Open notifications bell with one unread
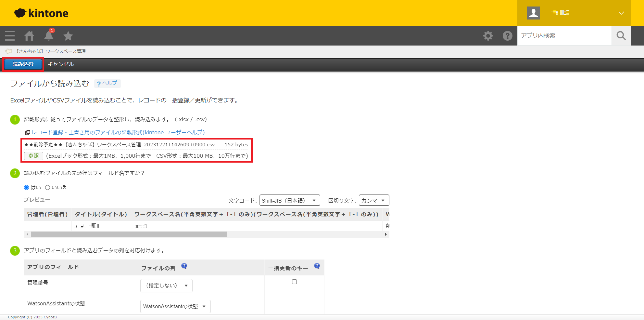Viewport: 644px width, 320px height. point(49,35)
